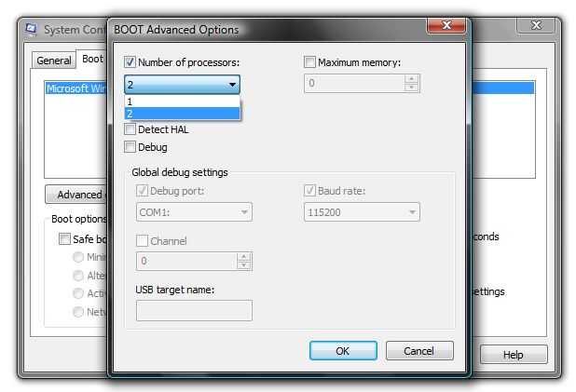Choose 2 in the processors list

click(x=182, y=114)
